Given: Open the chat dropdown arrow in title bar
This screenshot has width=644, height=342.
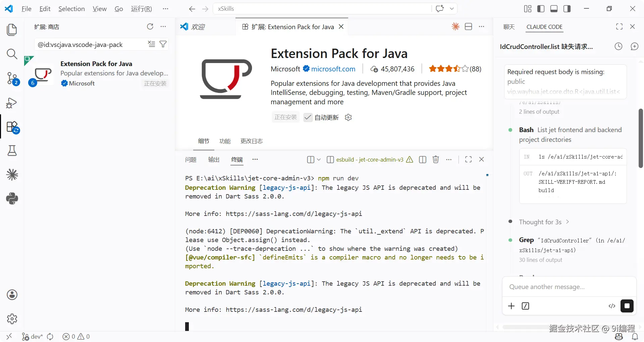Looking at the screenshot, I should click(x=452, y=9).
